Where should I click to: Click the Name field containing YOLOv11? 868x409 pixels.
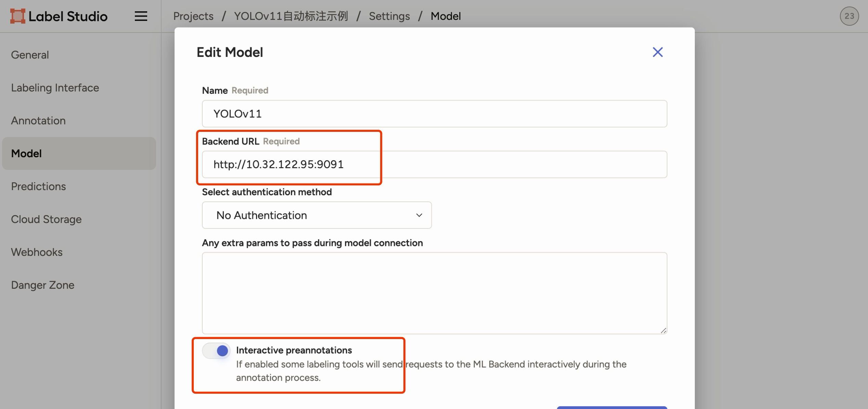click(x=434, y=114)
